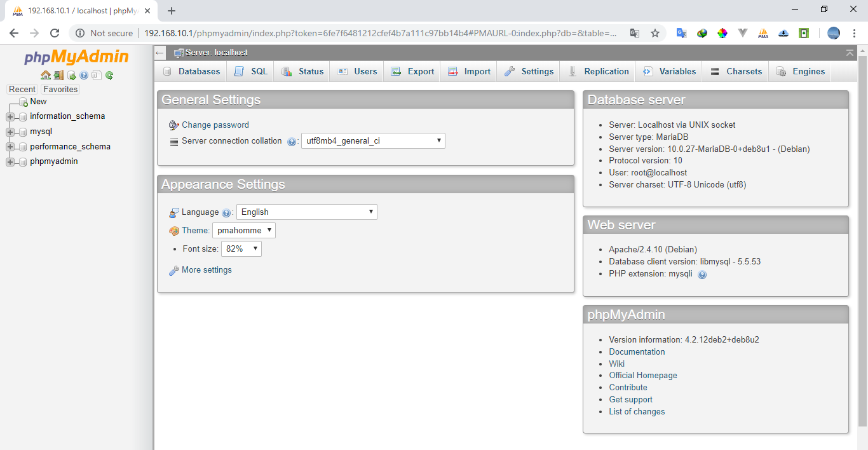Open the Databases tab
868x450 pixels.
coord(191,72)
